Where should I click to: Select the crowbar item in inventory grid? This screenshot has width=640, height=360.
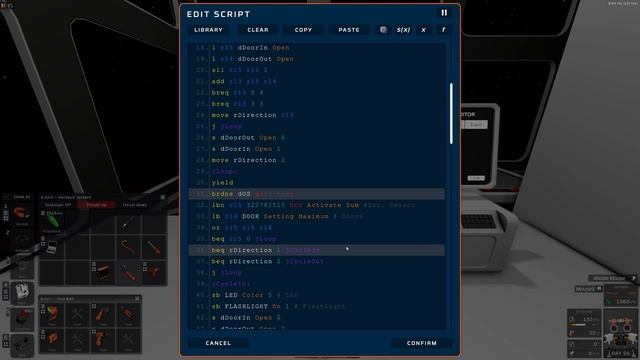click(128, 247)
